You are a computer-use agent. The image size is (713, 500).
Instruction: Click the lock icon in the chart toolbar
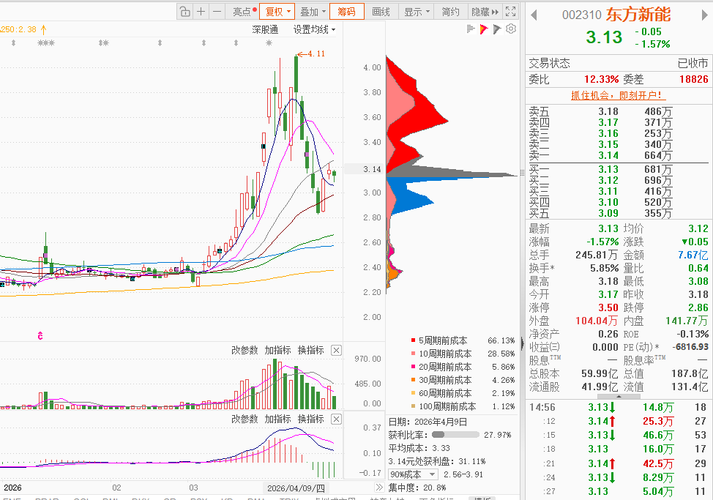click(185, 12)
